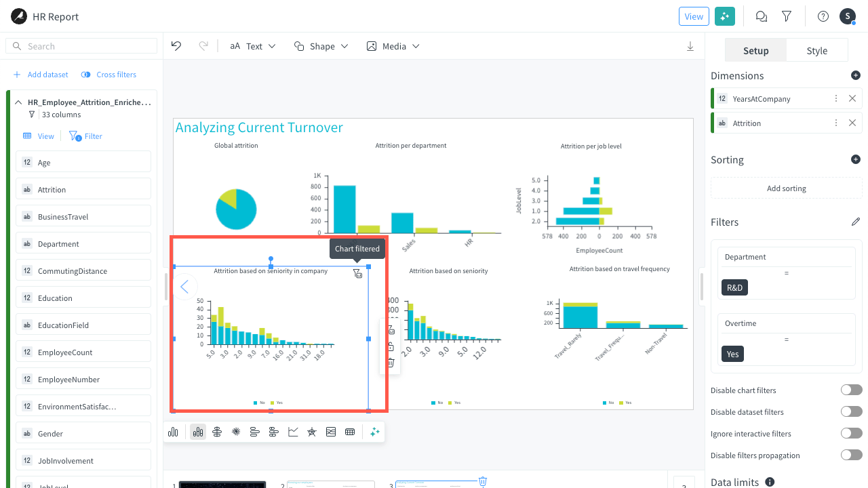Open the Shape dropdown
The image size is (868, 488).
pos(321,45)
